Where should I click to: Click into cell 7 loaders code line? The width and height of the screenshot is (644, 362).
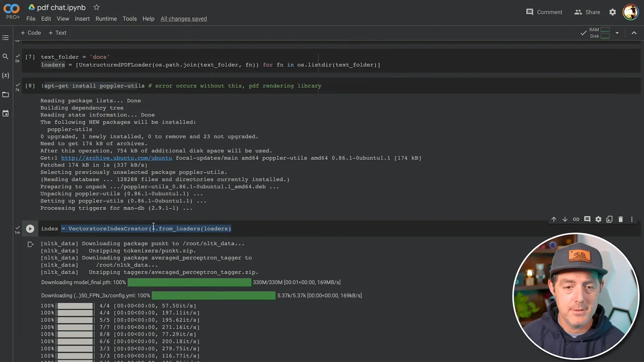pyautogui.click(x=210, y=65)
